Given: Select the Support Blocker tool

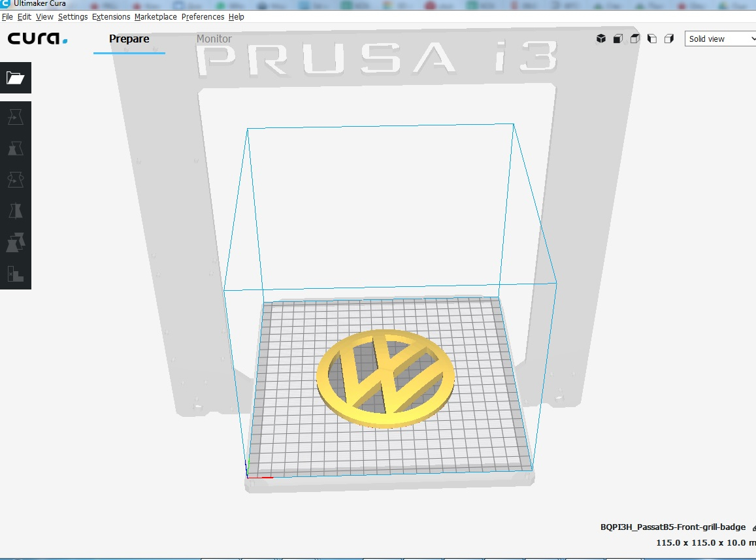Looking at the screenshot, I should click(x=16, y=274).
